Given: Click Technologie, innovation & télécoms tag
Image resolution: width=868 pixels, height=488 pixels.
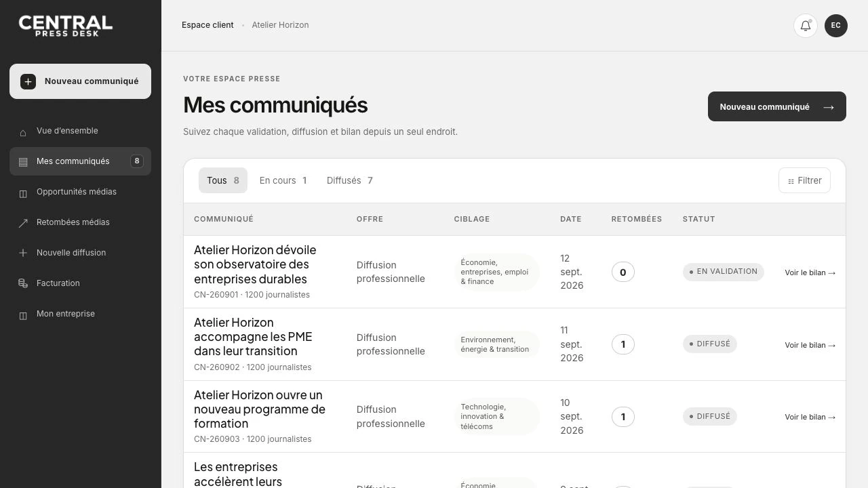Looking at the screenshot, I should (x=496, y=417).
